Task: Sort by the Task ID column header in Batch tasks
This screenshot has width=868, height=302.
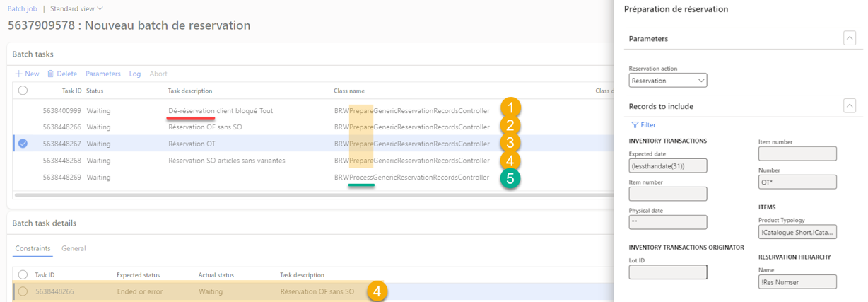Action: (71, 91)
